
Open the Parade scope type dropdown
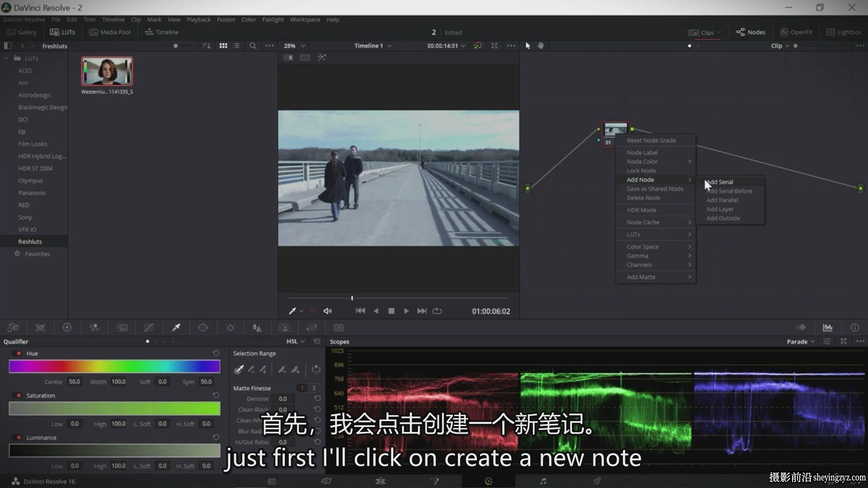pyautogui.click(x=801, y=341)
